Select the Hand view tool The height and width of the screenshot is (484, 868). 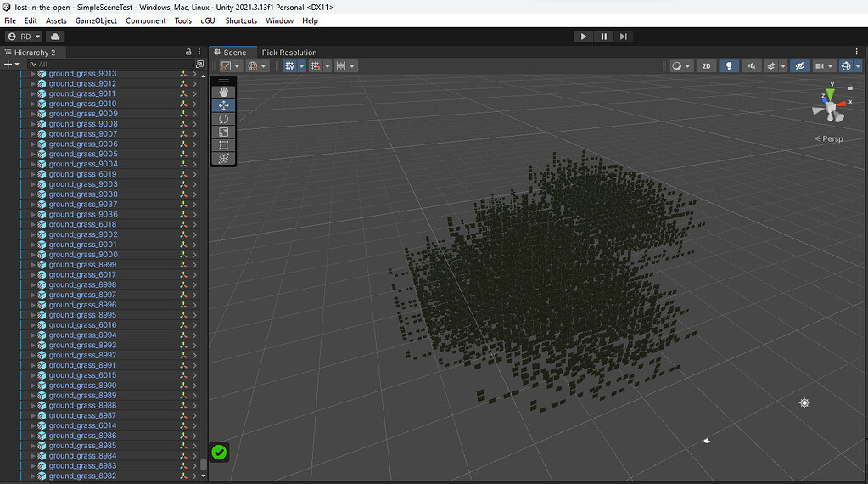point(224,92)
